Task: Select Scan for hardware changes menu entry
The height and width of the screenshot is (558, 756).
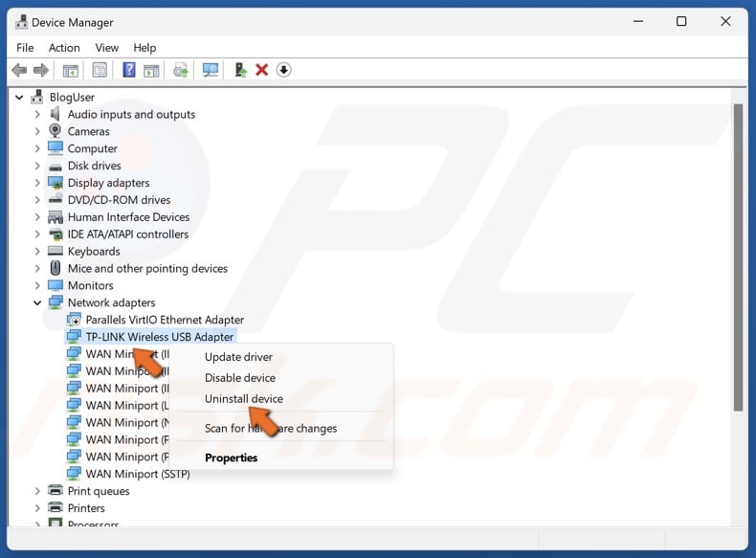Action: [x=271, y=428]
